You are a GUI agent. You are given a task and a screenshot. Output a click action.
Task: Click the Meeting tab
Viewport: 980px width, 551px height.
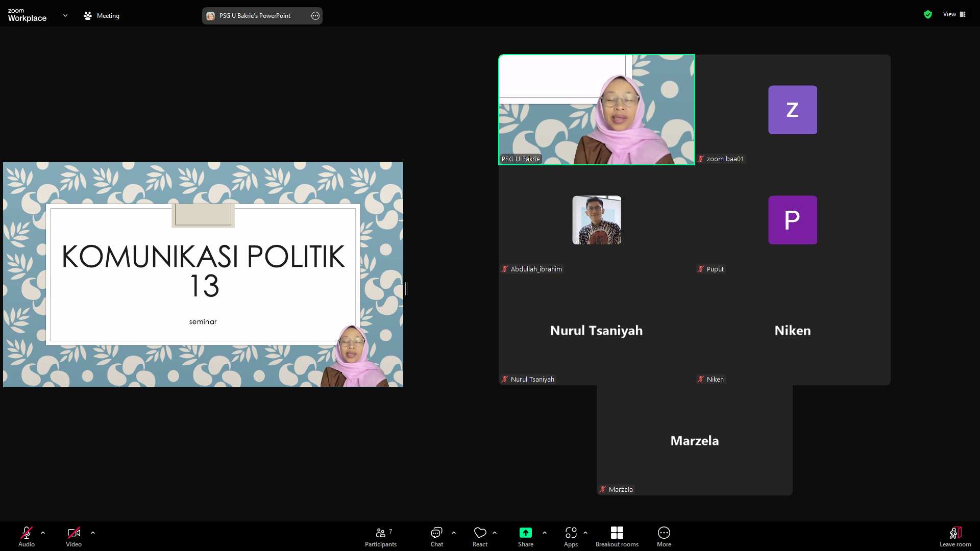pos(102,16)
